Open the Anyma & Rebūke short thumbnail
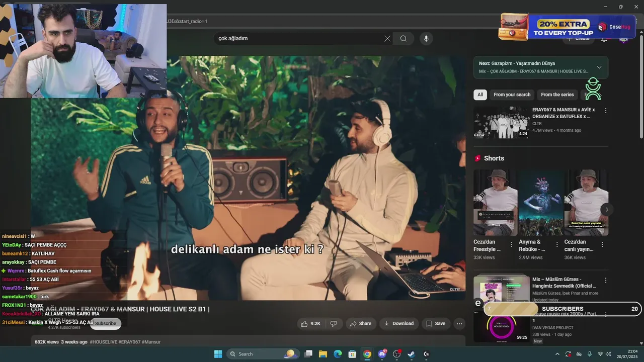644x362 pixels. click(541, 202)
